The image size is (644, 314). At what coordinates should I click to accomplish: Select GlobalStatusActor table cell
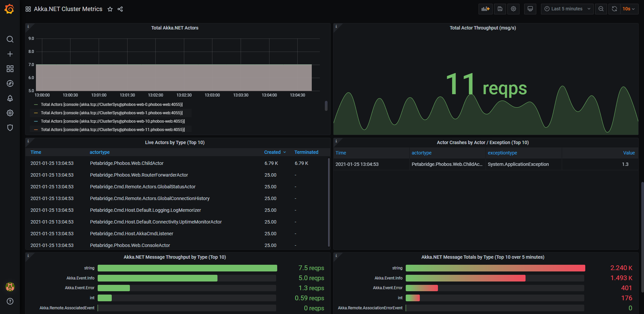point(143,187)
